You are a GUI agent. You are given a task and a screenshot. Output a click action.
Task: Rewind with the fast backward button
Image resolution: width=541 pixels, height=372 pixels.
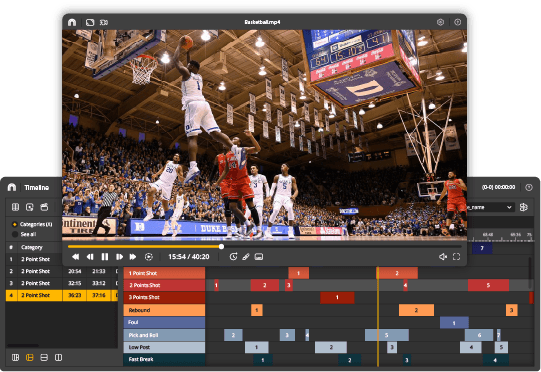[x=75, y=257]
